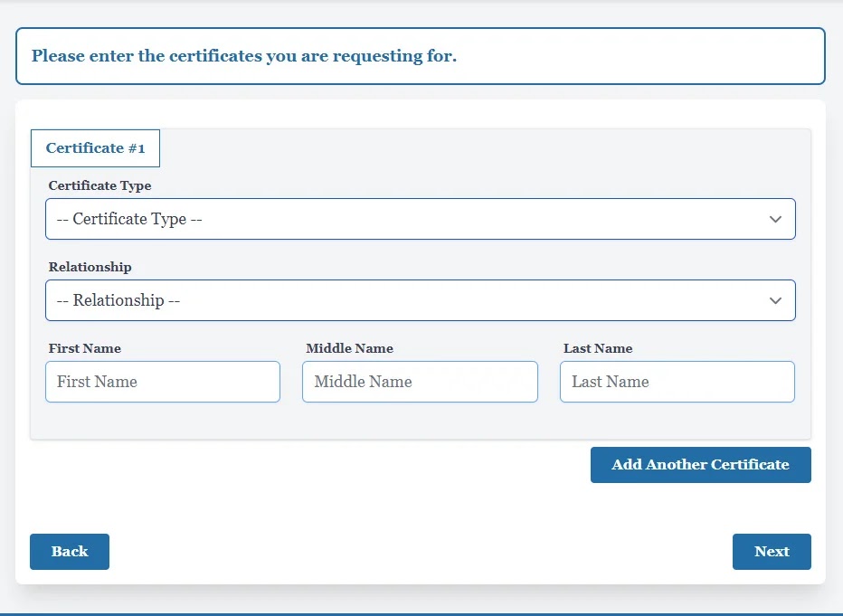Focus the Last Name text box
This screenshot has height=616, width=843.
tap(677, 382)
